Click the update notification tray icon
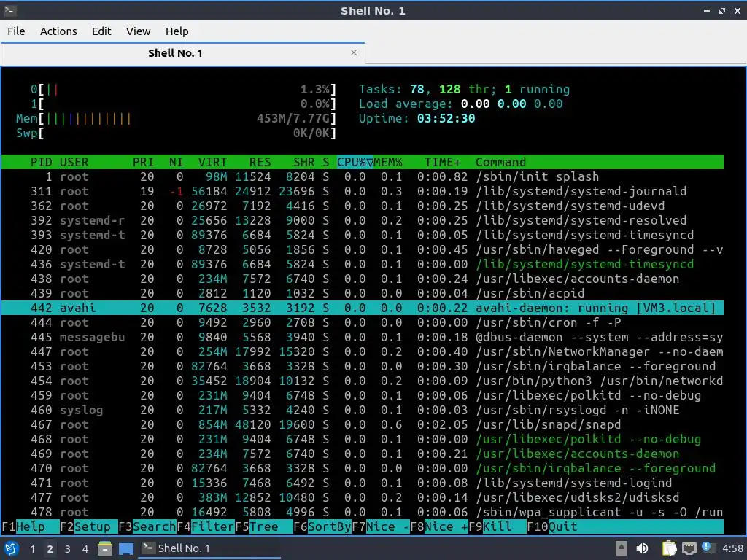747x560 pixels. (x=708, y=548)
